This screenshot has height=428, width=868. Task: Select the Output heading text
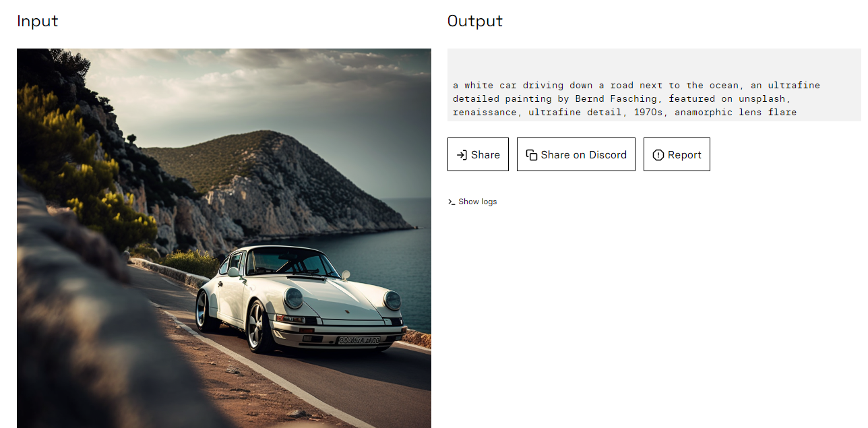tap(475, 21)
